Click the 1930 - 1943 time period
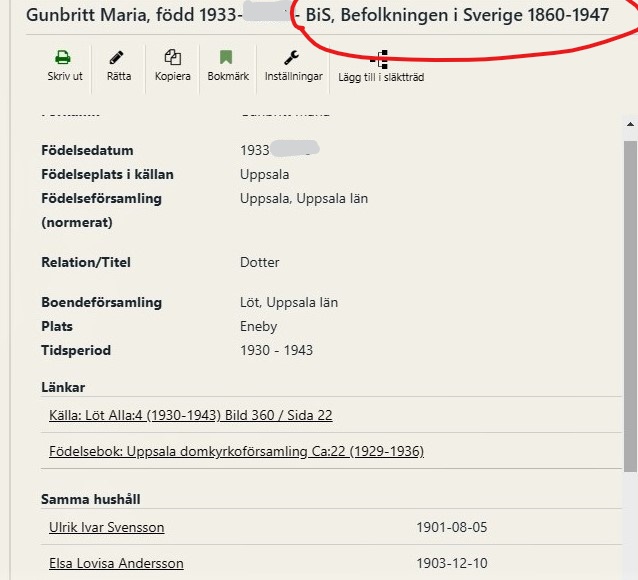The image size is (638, 580). click(x=276, y=350)
